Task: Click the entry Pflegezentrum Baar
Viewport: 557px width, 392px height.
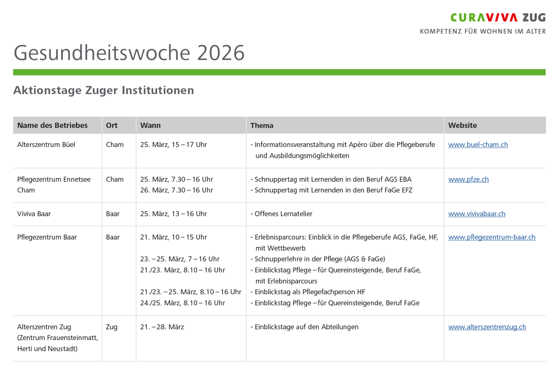Action: pos(47,237)
